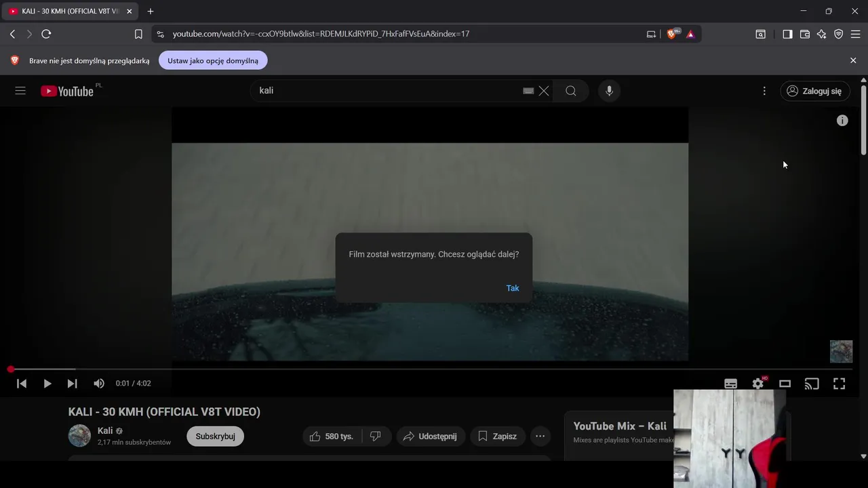
Task: Start voice search with microphone
Action: pos(609,91)
